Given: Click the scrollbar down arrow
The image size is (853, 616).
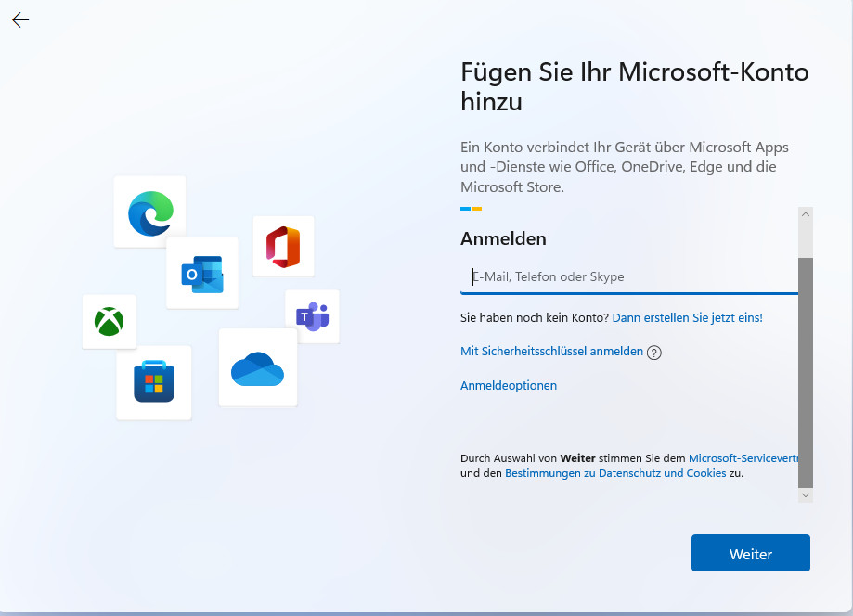Looking at the screenshot, I should pos(806,496).
